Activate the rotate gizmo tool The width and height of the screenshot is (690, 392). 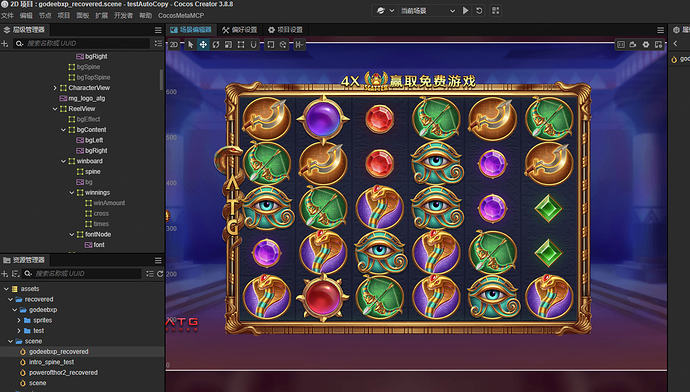pyautogui.click(x=216, y=44)
